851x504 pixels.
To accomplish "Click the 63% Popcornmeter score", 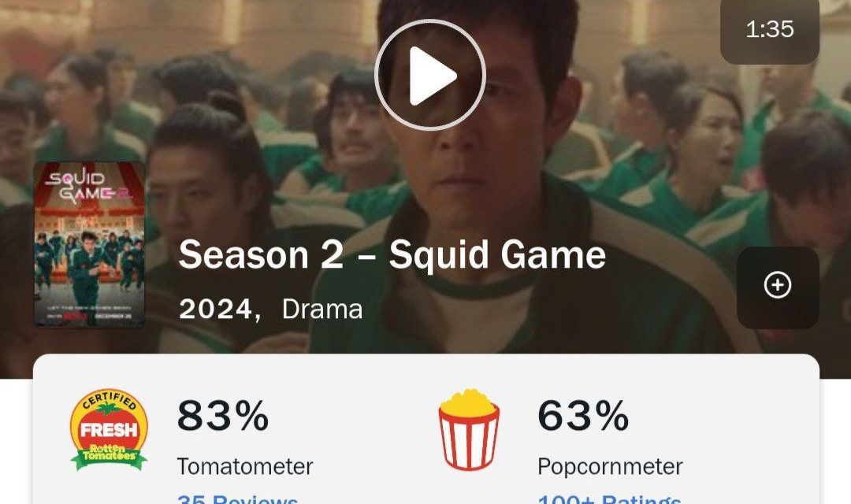I will (x=583, y=416).
